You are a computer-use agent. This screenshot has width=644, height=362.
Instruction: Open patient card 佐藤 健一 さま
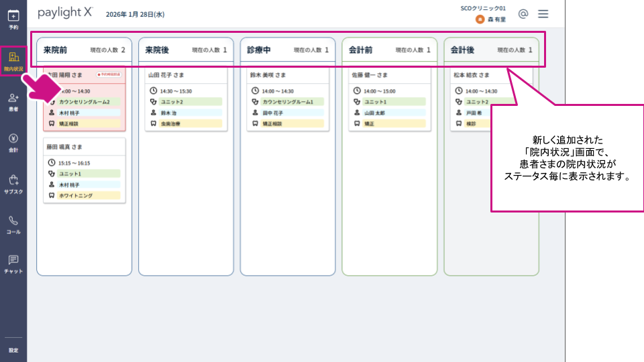pyautogui.click(x=390, y=99)
